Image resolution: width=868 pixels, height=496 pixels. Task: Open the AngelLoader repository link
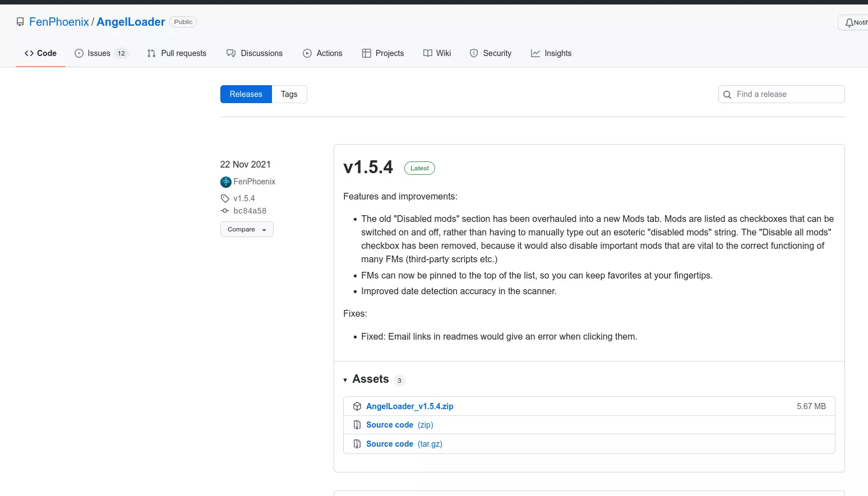pyautogui.click(x=131, y=22)
